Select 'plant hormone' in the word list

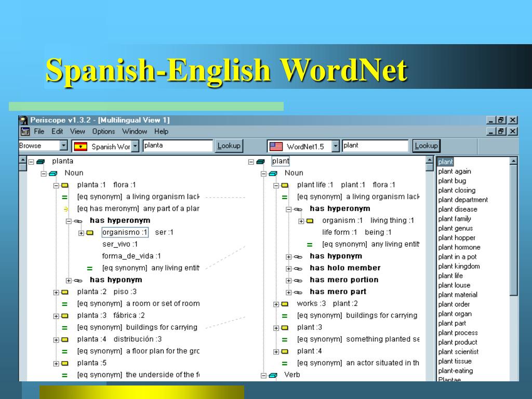(x=459, y=247)
